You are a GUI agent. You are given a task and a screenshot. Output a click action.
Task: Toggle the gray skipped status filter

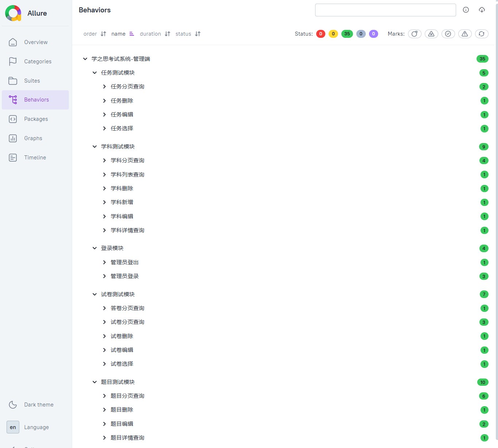(361, 34)
